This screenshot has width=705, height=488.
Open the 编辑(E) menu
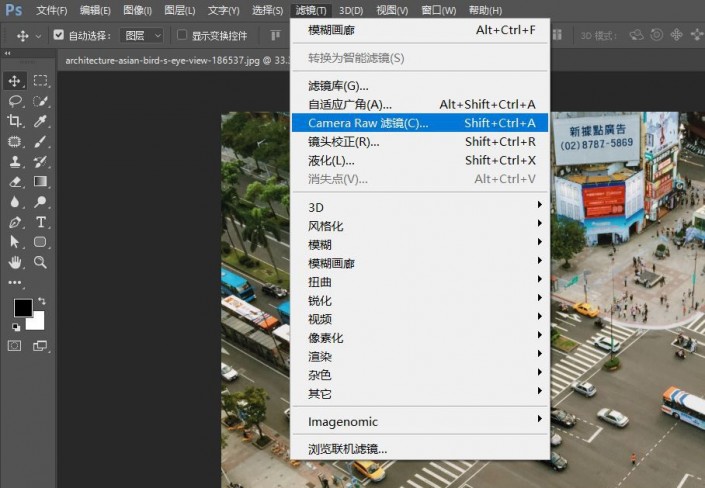pyautogui.click(x=95, y=10)
